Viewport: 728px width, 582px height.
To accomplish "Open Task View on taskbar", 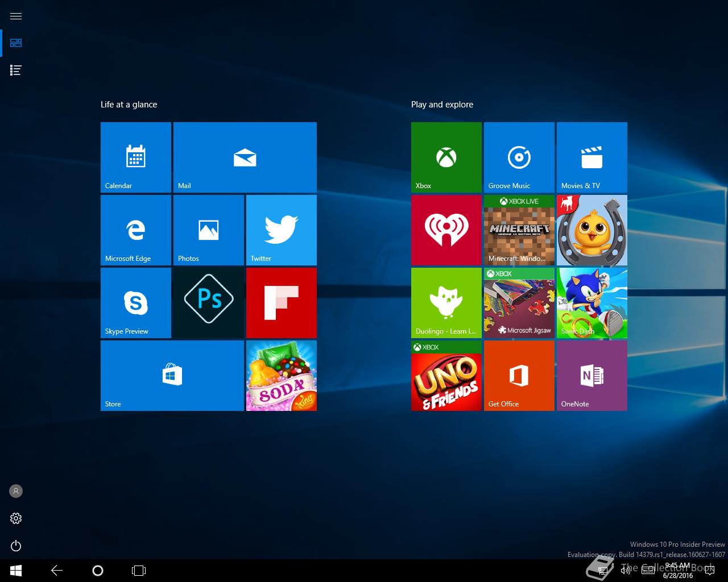I will tap(139, 571).
